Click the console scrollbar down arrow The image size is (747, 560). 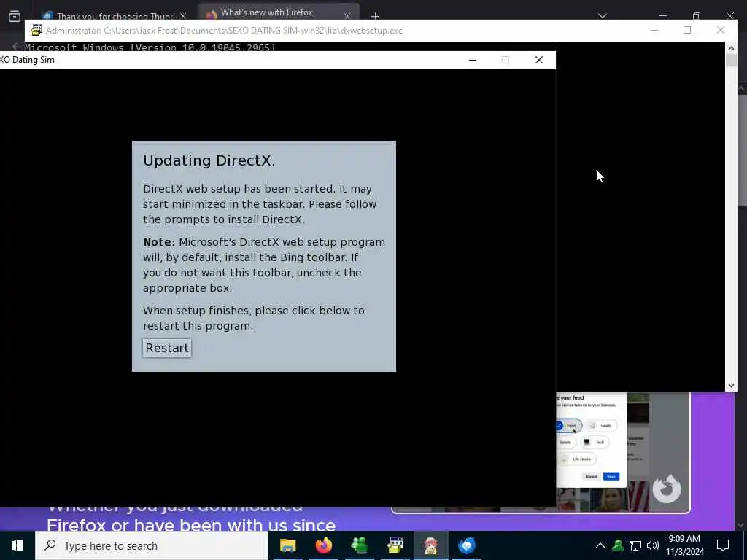pyautogui.click(x=731, y=385)
